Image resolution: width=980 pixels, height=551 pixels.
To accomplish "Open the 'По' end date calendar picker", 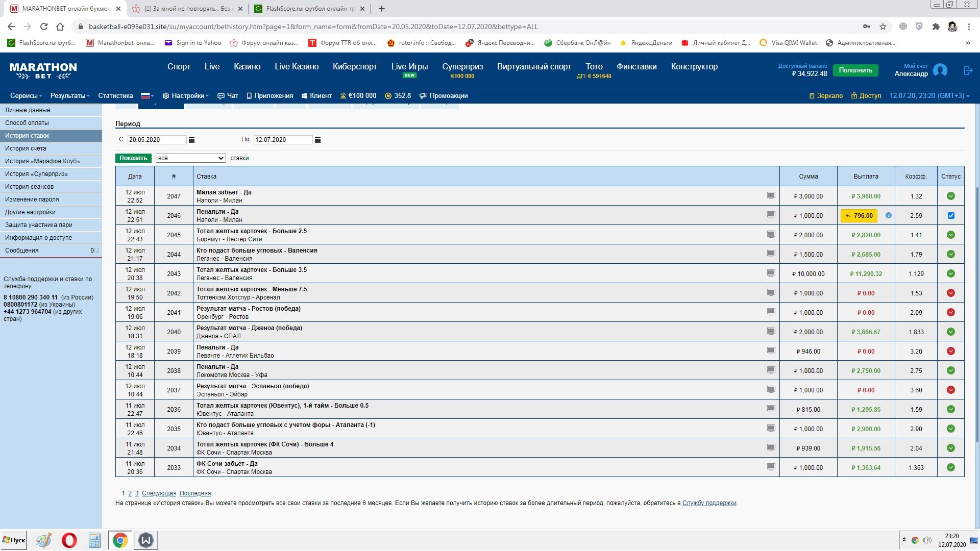I will [x=317, y=140].
